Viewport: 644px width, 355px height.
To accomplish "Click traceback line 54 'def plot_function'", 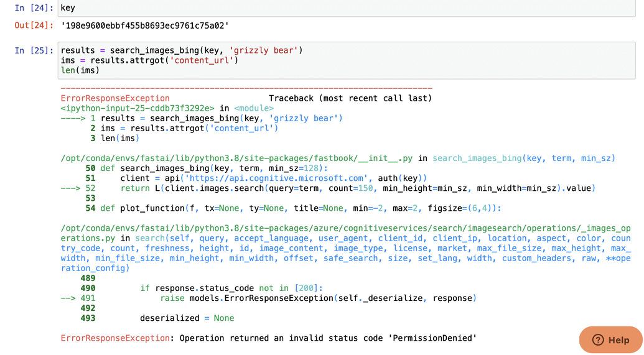I will point(293,208).
